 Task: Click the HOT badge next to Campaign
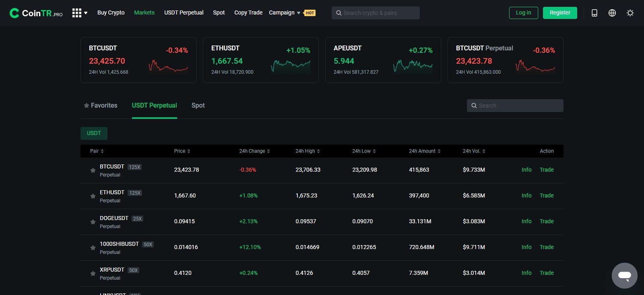click(310, 13)
